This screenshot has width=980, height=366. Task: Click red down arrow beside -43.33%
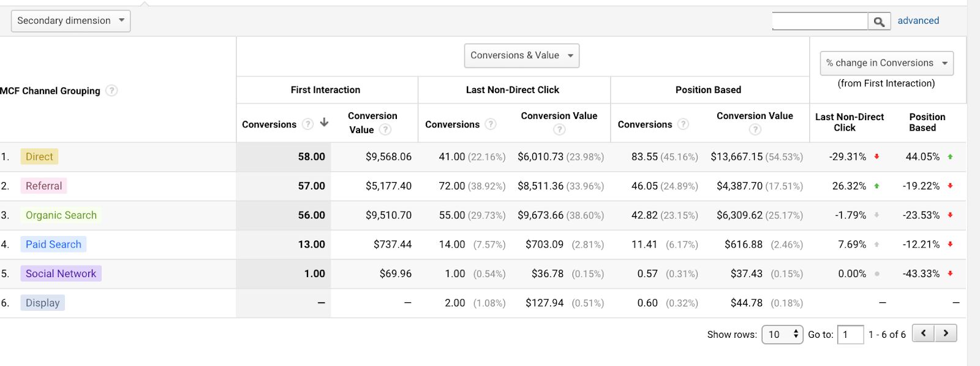click(x=950, y=273)
